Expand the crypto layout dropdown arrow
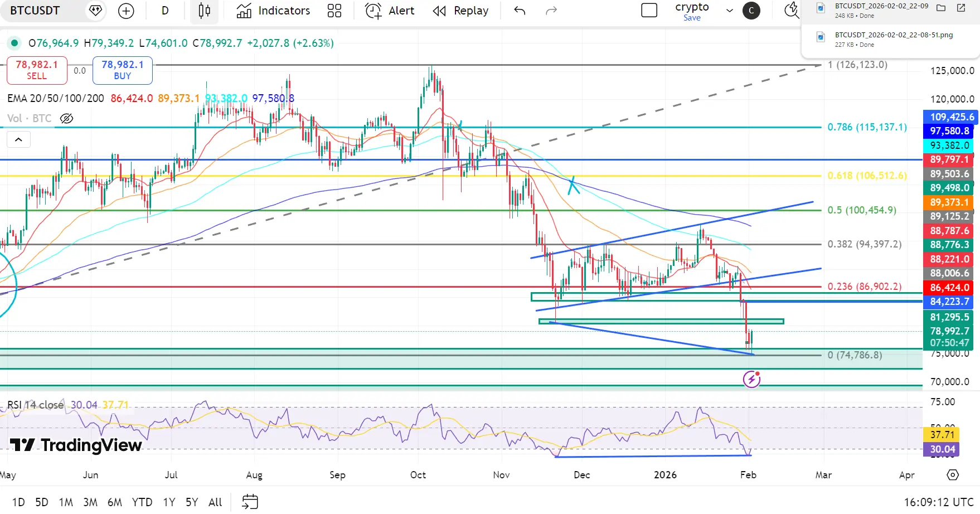 click(729, 11)
